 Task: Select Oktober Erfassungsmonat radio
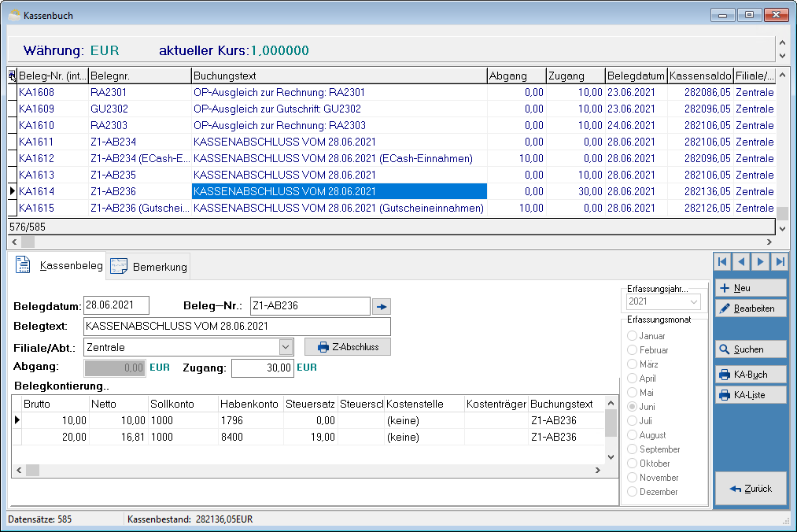point(632,464)
